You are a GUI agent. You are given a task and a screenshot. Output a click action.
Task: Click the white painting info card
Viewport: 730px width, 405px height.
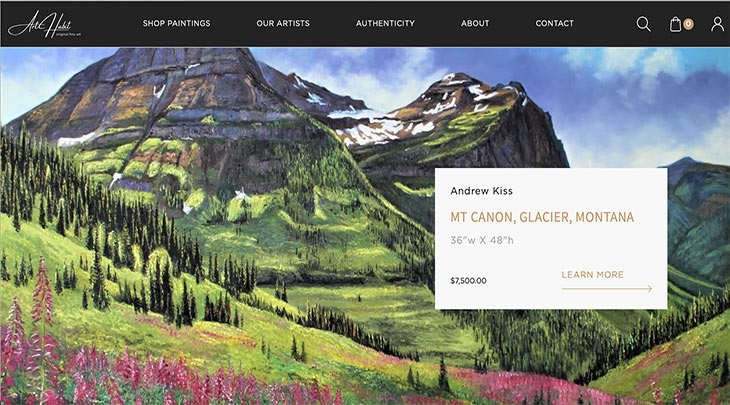click(551, 238)
